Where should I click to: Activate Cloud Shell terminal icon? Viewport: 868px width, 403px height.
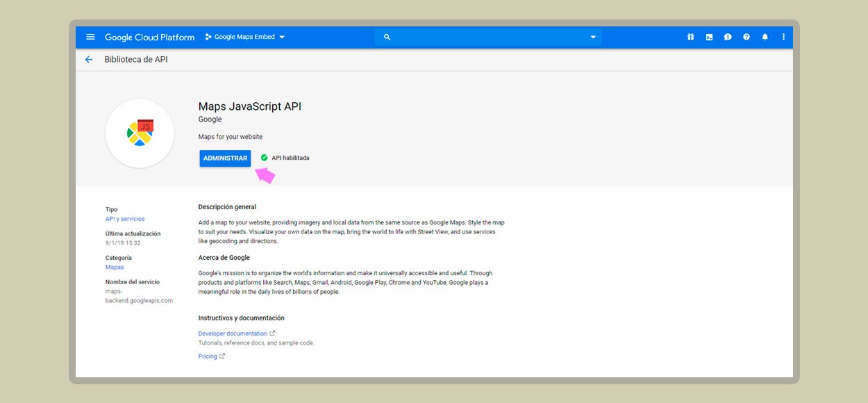709,37
